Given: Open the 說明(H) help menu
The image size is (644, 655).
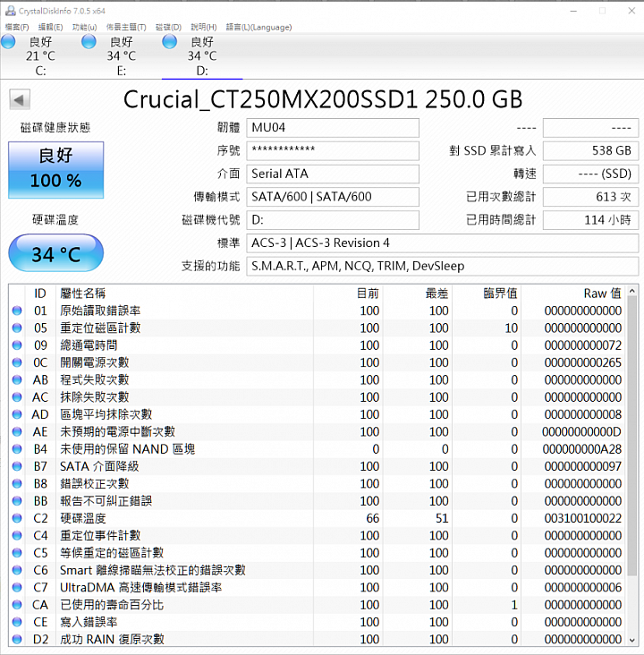Looking at the screenshot, I should (204, 27).
